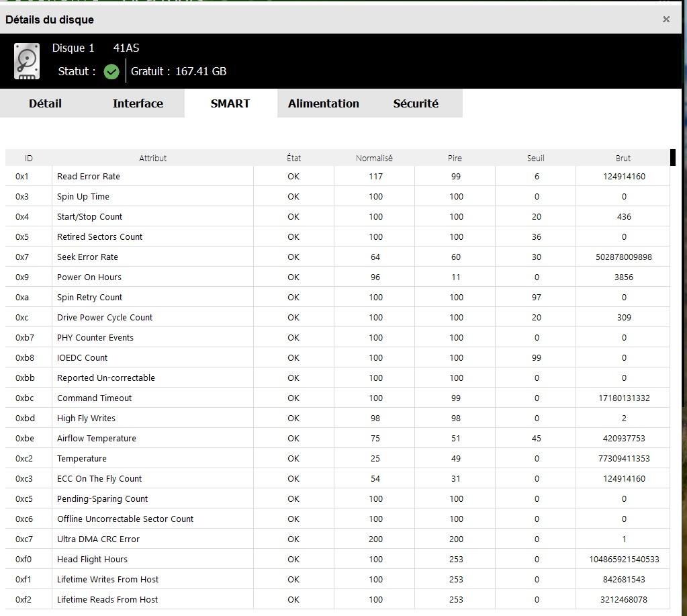
Task: Close the Détails du disque dialog
Action: (x=666, y=19)
